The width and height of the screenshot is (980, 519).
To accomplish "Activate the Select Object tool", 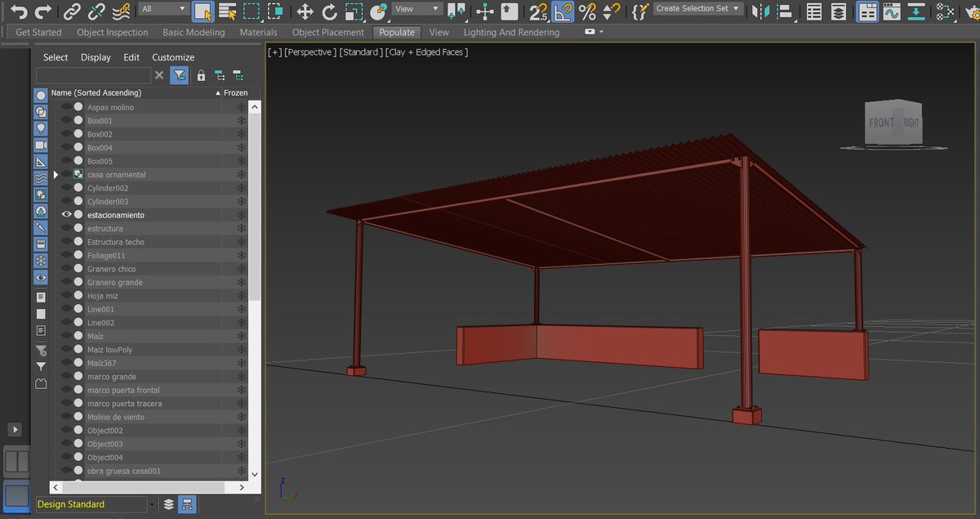I will [203, 11].
